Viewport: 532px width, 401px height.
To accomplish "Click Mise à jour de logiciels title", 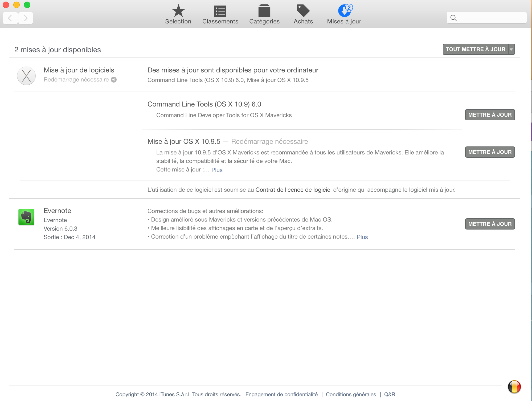I will click(79, 70).
